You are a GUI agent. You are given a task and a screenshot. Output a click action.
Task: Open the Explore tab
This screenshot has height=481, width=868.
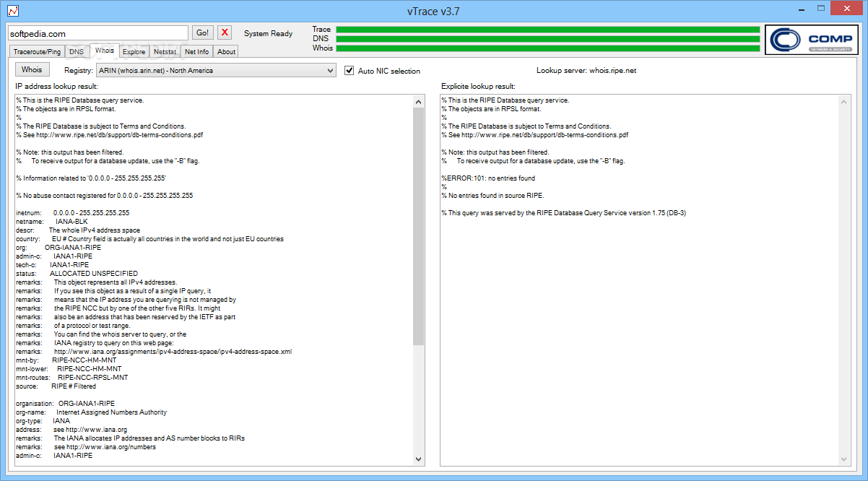(134, 52)
